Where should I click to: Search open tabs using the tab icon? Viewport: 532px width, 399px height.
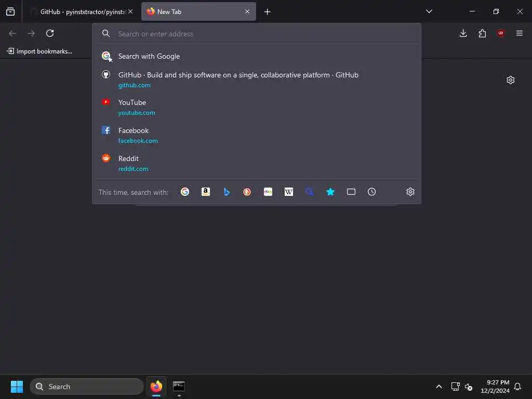click(x=351, y=192)
